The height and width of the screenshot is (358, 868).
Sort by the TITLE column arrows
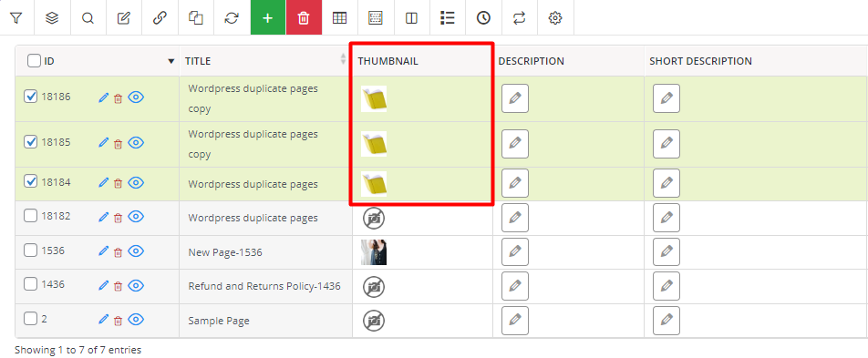tap(343, 60)
